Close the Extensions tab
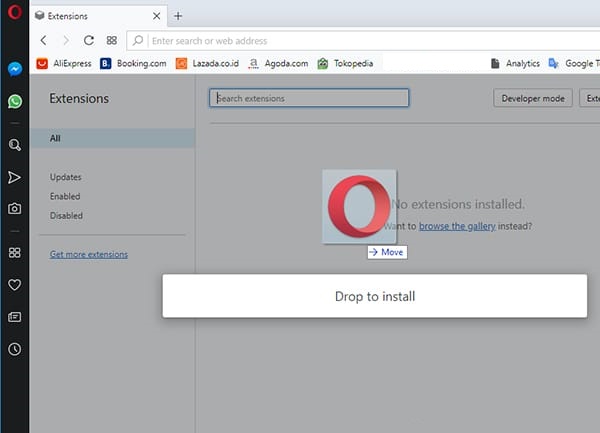 pyautogui.click(x=156, y=16)
